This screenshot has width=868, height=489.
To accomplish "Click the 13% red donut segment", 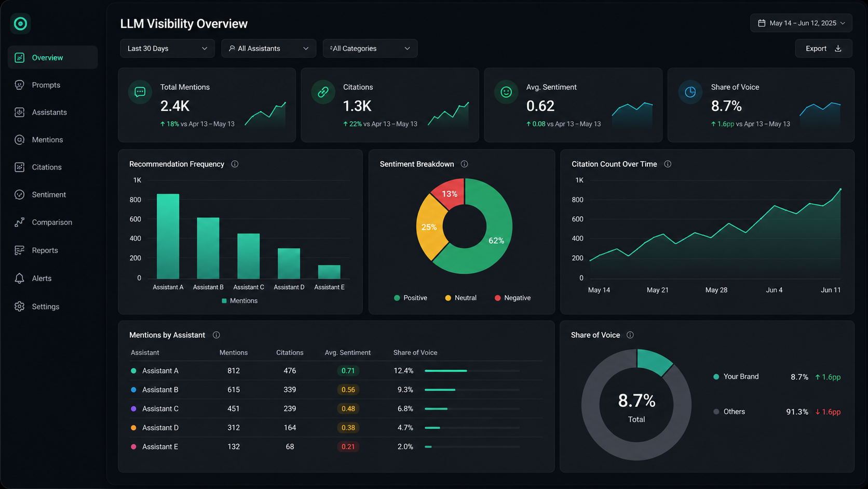I will click(450, 194).
